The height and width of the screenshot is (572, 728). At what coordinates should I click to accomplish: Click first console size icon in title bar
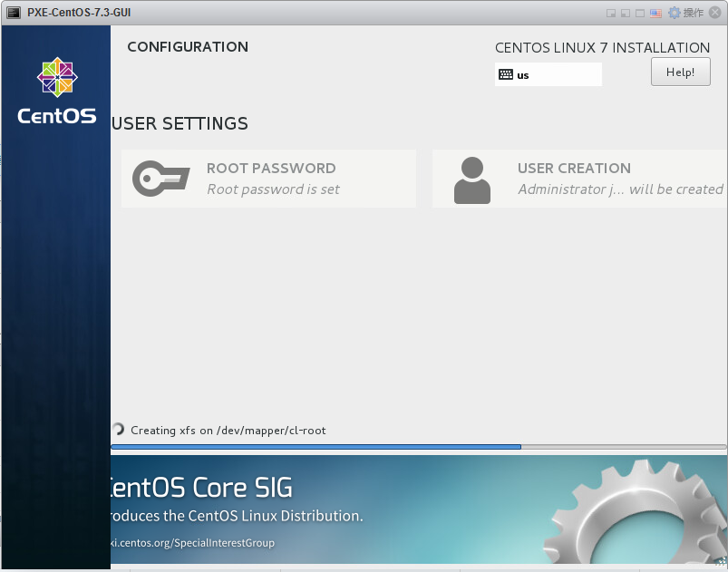pos(611,13)
